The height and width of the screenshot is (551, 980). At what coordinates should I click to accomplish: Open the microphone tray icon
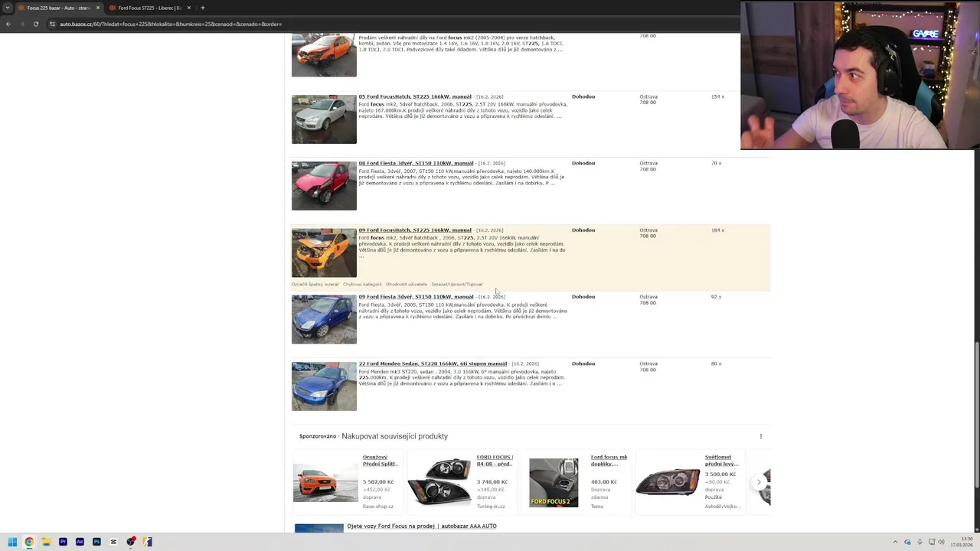pyautogui.click(x=920, y=542)
